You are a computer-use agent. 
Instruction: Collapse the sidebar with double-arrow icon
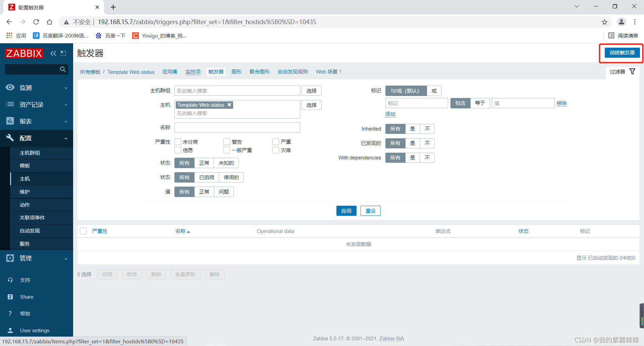[x=53, y=53]
